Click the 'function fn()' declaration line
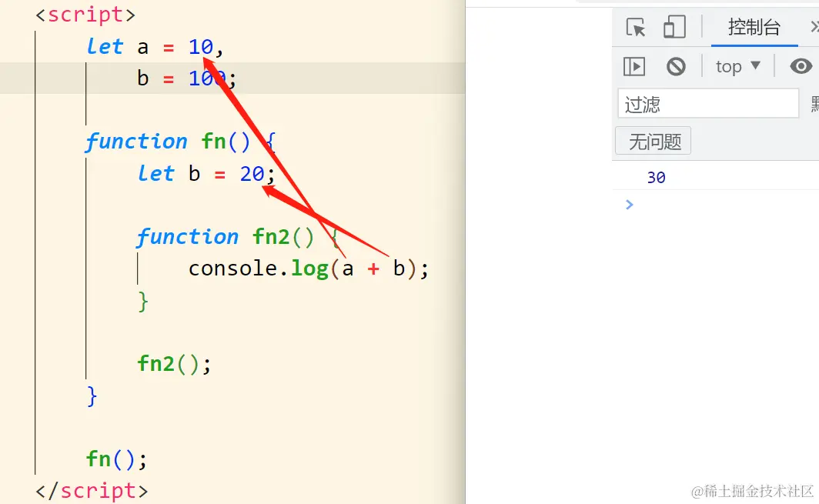 181,142
